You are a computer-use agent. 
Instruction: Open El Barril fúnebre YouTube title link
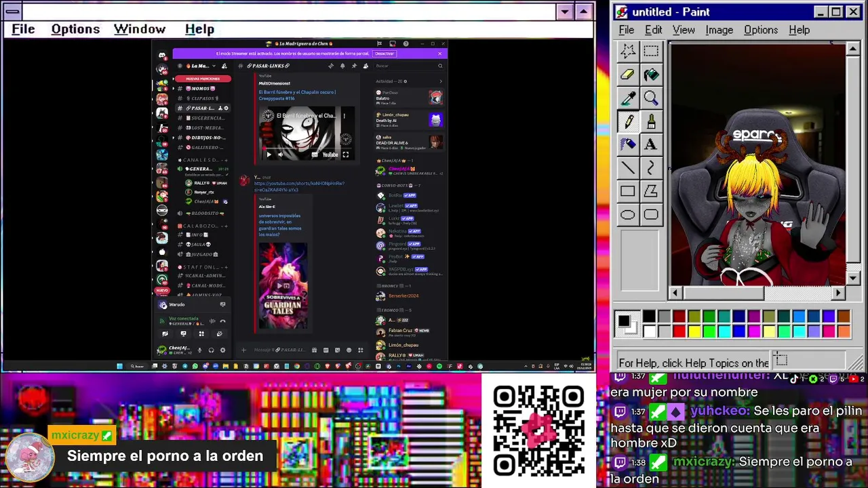(297, 95)
